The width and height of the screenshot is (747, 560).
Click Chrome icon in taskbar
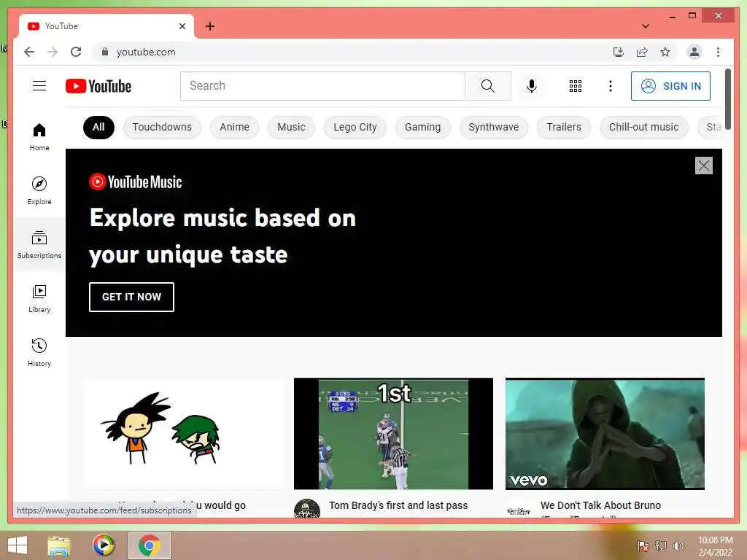tap(149, 545)
